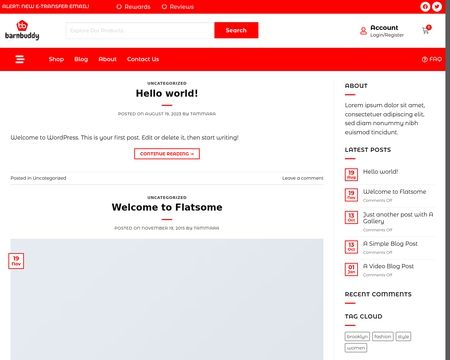450x360 pixels.
Task: Select the women tag
Action: (x=356, y=348)
